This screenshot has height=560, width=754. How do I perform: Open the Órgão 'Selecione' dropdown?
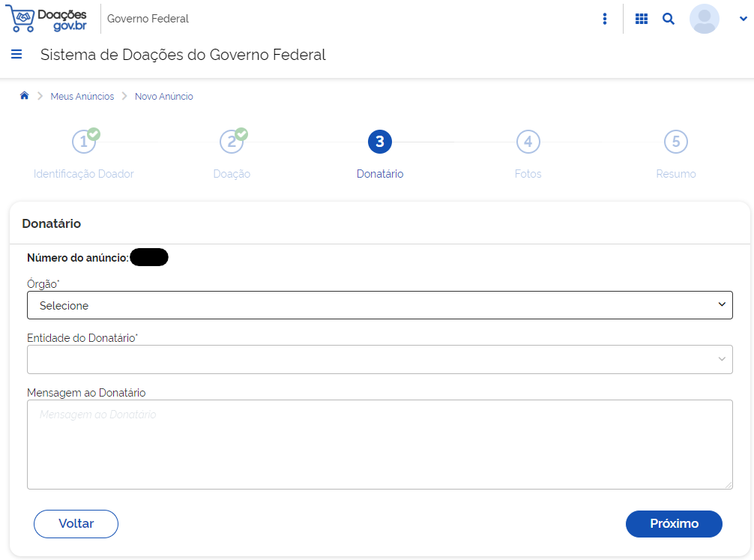[379, 305]
